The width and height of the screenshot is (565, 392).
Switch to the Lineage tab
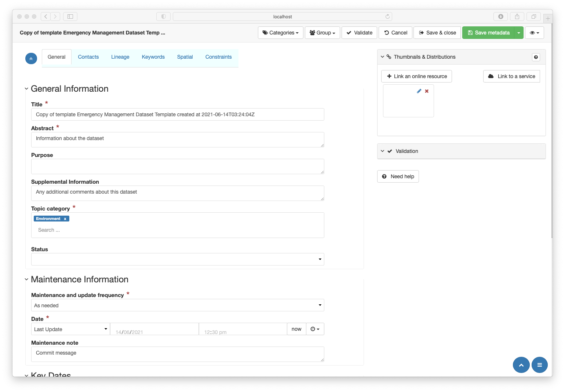pyautogui.click(x=120, y=57)
